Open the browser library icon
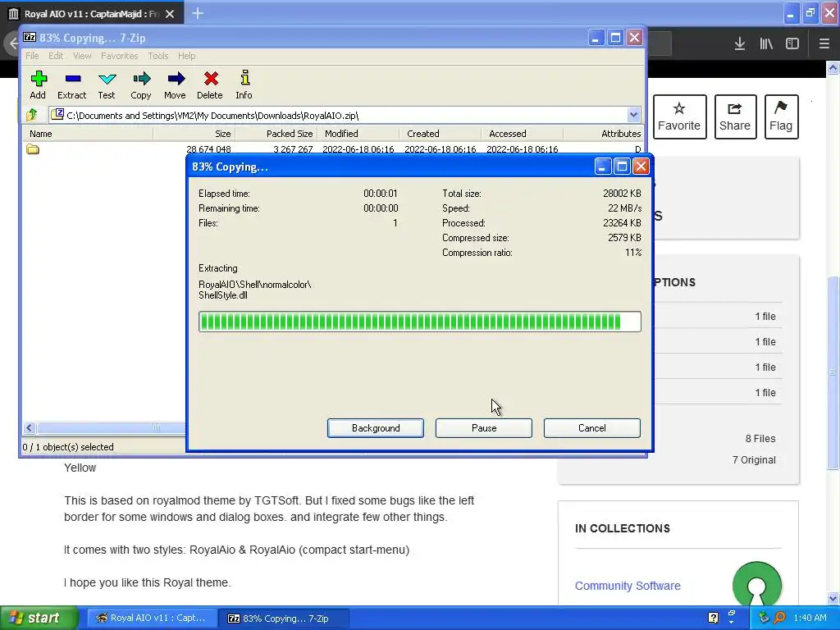The height and width of the screenshot is (630, 840). (766, 44)
